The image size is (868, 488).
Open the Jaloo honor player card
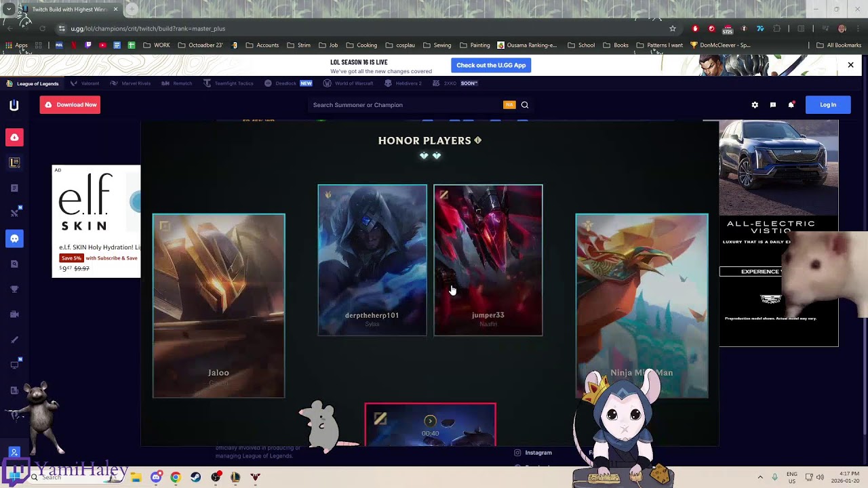219,306
